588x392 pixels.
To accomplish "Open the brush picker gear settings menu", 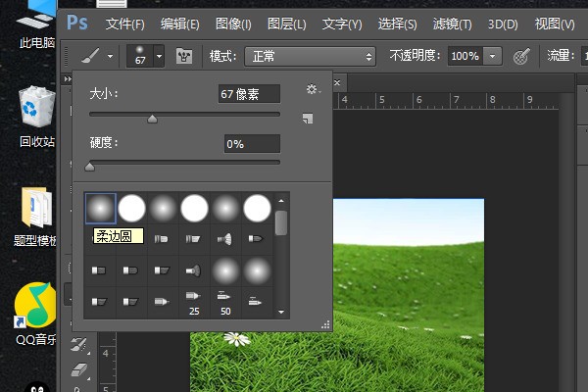I will tap(313, 89).
